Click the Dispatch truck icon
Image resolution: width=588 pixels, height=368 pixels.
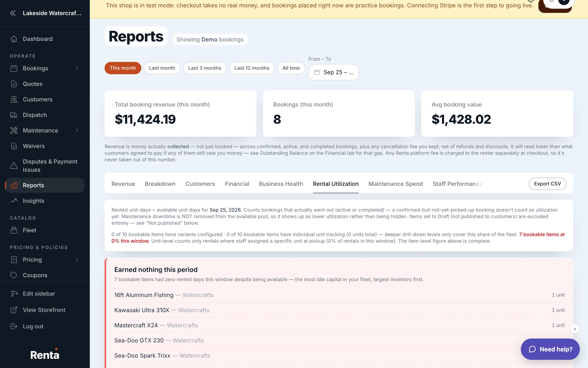click(14, 115)
